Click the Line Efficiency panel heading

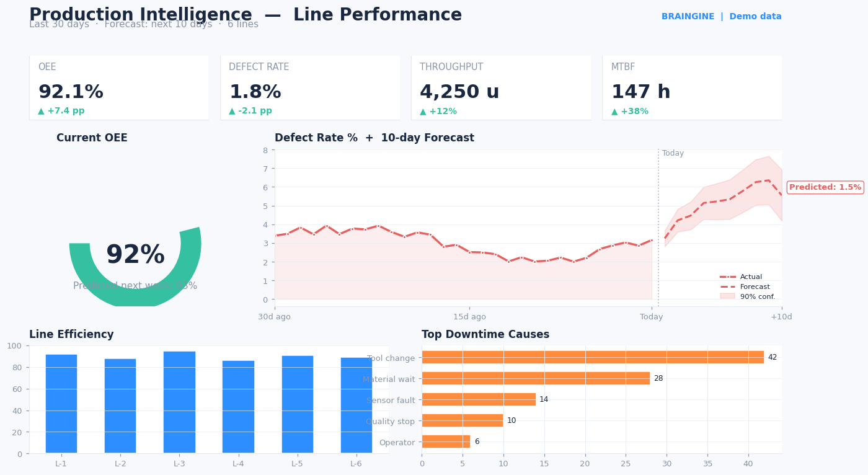(71, 335)
